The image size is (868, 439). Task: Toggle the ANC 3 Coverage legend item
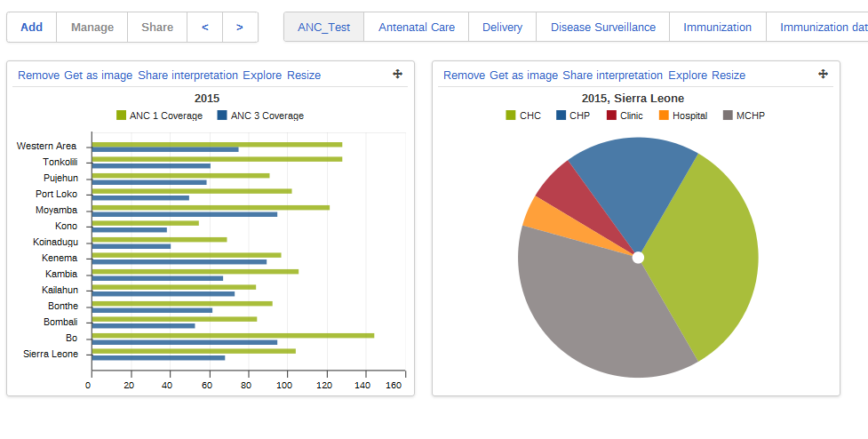267,116
